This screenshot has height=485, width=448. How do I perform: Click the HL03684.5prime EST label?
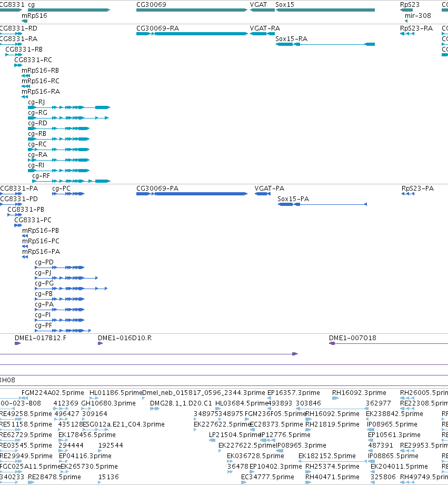[242, 403]
